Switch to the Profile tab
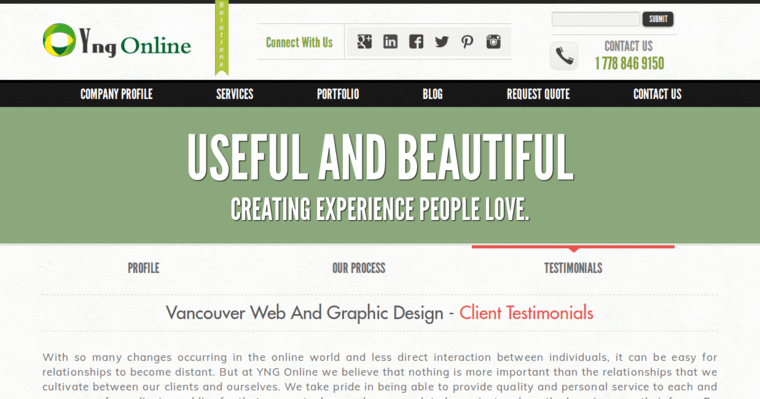 pyautogui.click(x=143, y=268)
